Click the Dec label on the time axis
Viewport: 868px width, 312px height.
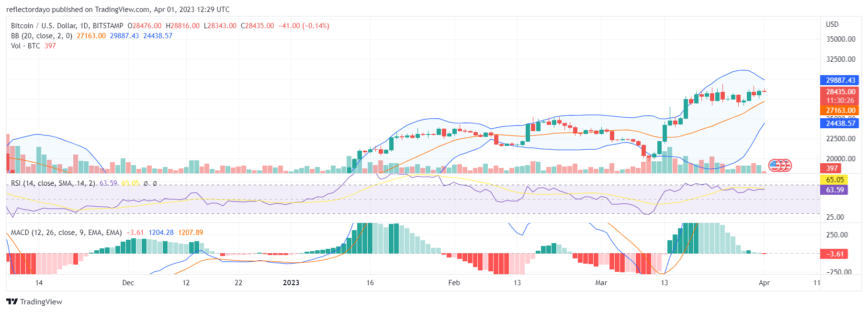[128, 283]
